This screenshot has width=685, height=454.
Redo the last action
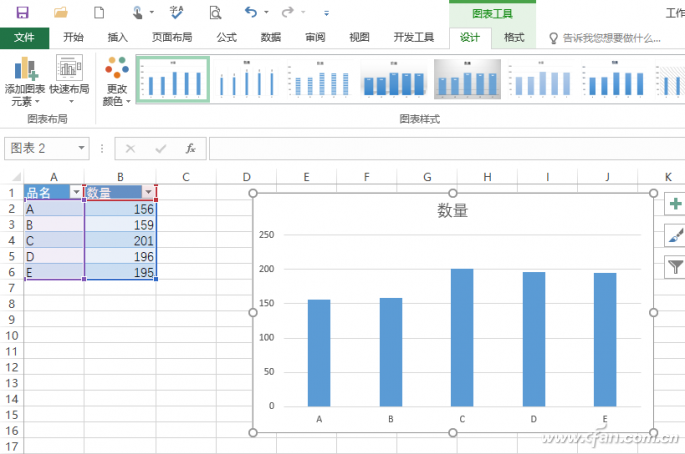288,12
